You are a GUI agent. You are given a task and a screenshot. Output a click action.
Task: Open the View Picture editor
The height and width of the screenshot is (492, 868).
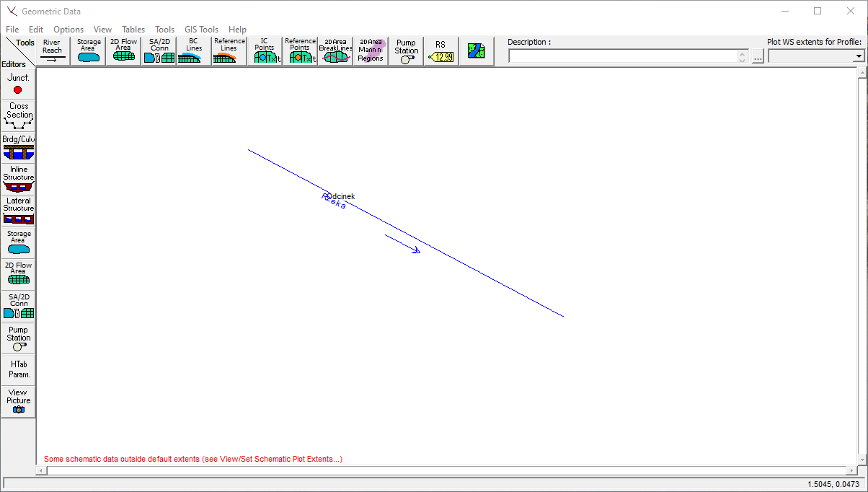tap(19, 401)
